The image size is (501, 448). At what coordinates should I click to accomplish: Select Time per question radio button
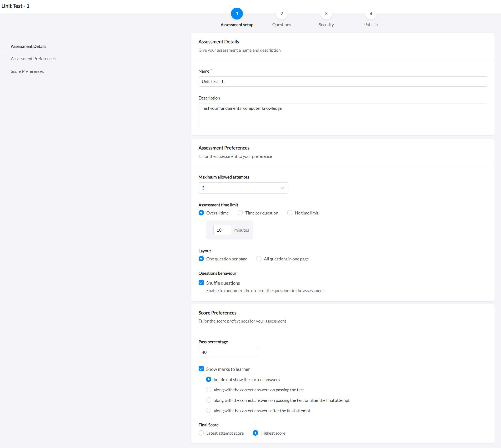pos(240,213)
